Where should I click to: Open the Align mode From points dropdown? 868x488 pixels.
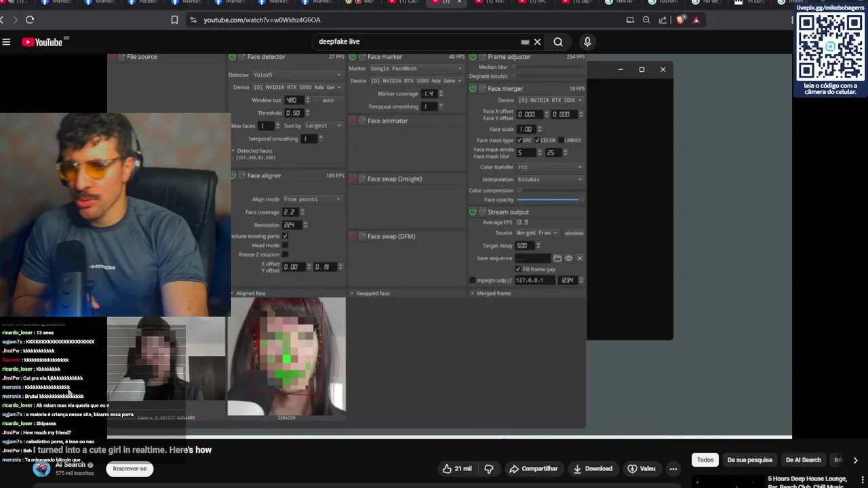[x=312, y=199]
